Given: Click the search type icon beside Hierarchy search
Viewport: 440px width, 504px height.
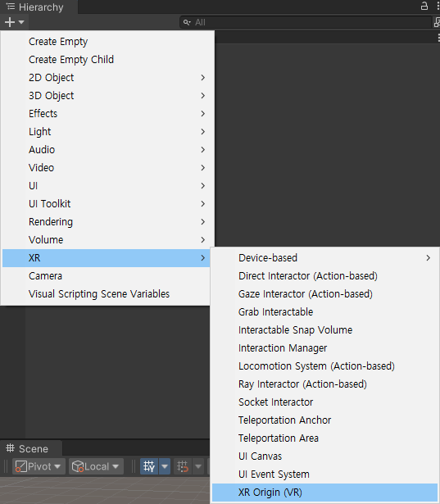Looking at the screenshot, I should (437, 22).
